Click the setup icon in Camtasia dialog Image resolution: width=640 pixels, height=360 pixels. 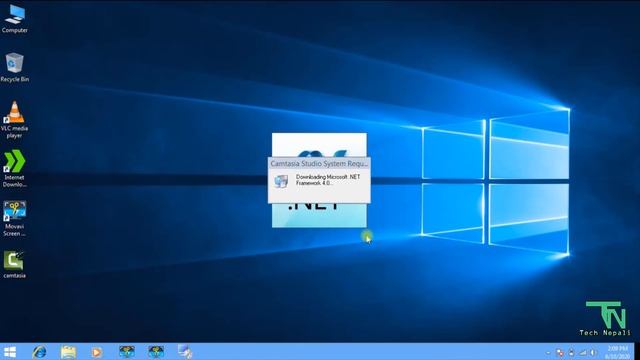(x=281, y=181)
